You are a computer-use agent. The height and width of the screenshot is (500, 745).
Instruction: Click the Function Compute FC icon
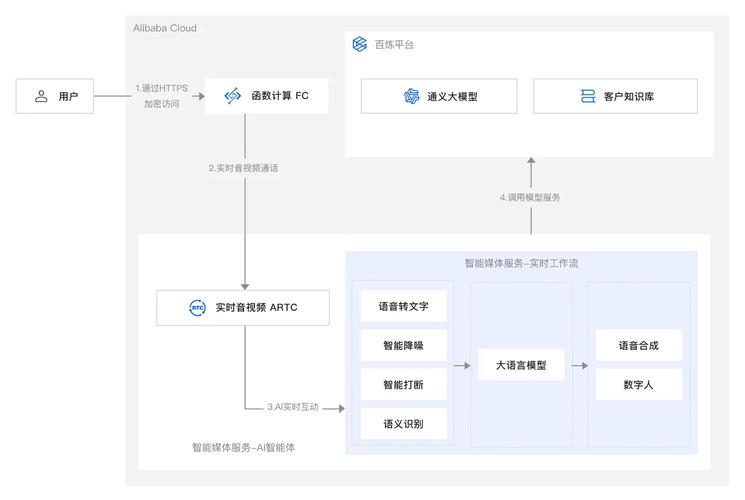233,96
